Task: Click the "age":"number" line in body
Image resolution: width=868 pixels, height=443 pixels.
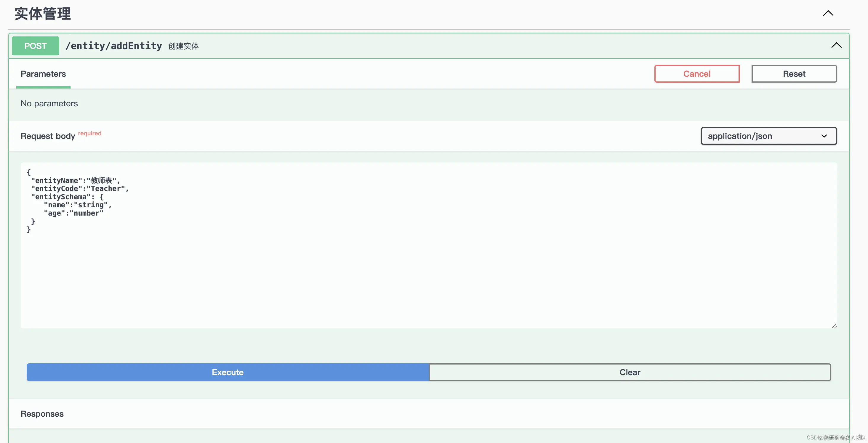Action: tap(73, 213)
